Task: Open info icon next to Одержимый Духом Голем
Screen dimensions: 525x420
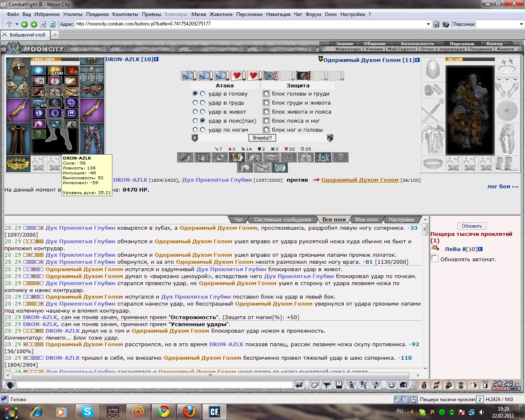Action: [417, 60]
